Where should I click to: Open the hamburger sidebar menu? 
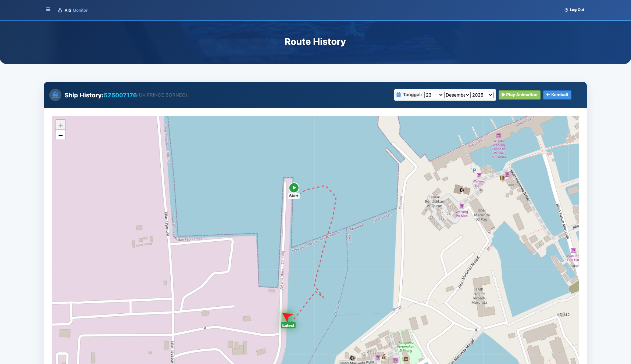[48, 10]
